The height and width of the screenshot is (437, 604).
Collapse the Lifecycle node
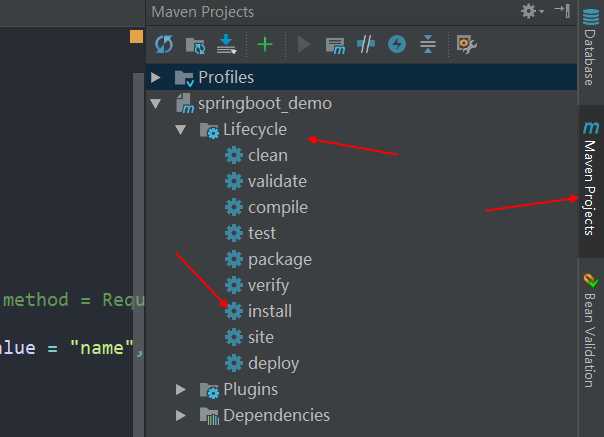click(x=180, y=129)
